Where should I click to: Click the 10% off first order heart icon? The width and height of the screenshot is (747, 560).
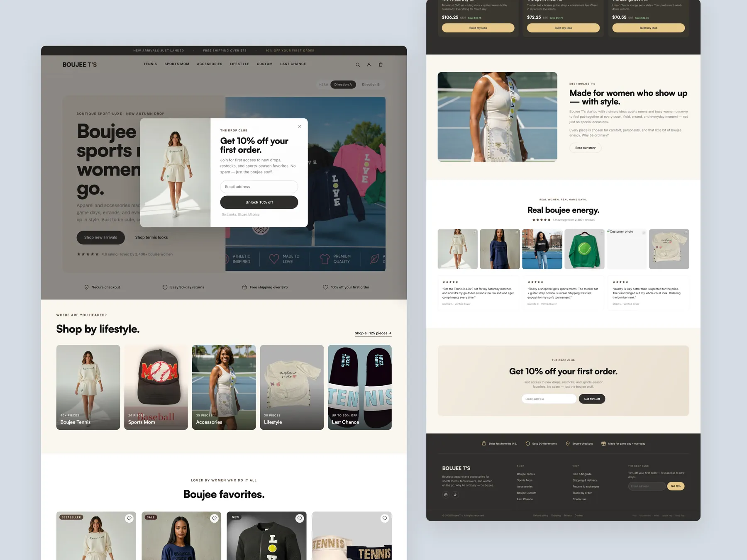click(x=325, y=287)
